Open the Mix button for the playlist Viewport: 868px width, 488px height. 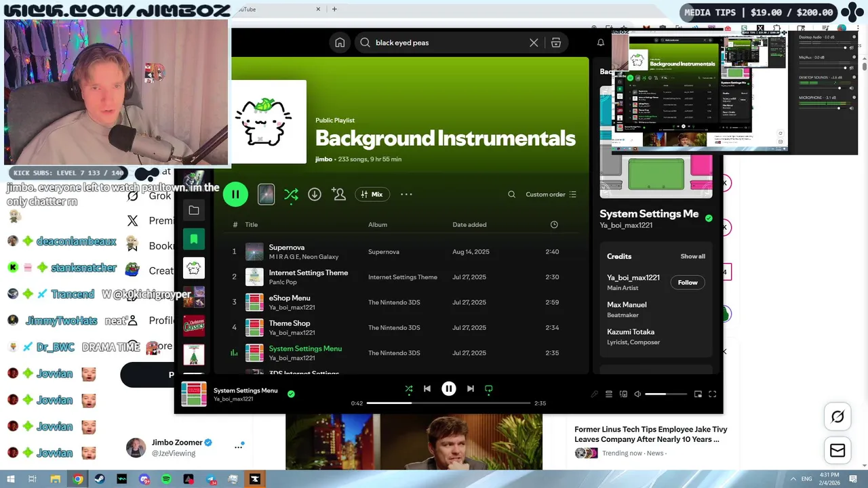click(x=372, y=195)
